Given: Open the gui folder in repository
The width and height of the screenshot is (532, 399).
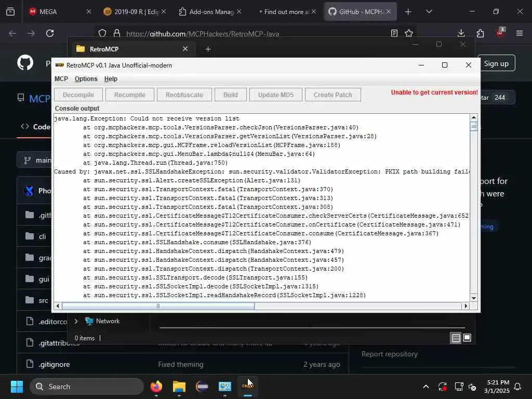Looking at the screenshot, I should tap(44, 279).
